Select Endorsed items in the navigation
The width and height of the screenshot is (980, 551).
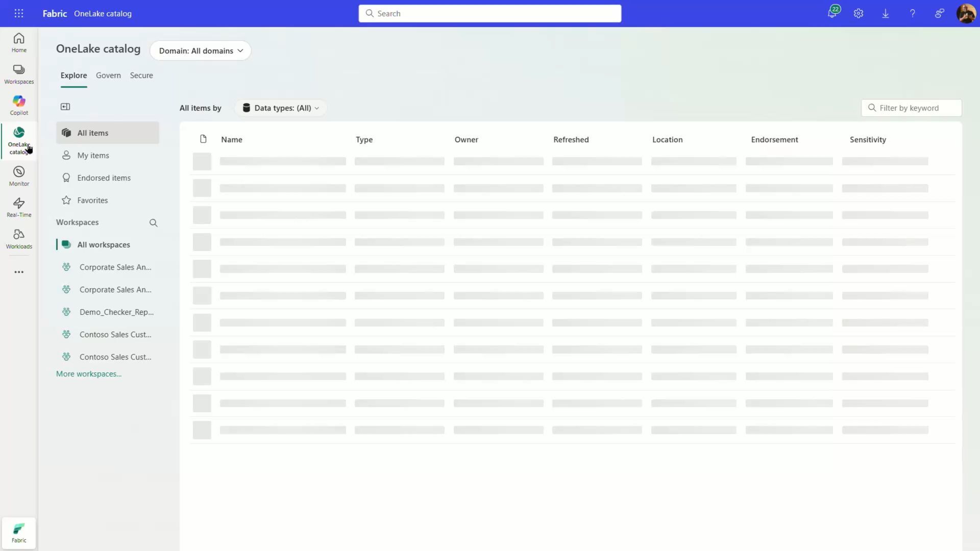[x=104, y=178]
